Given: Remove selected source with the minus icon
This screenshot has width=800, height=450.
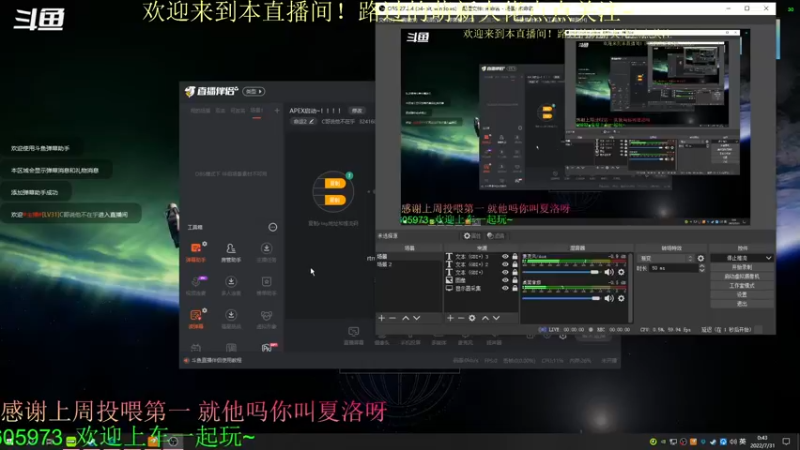Looking at the screenshot, I should (461, 318).
